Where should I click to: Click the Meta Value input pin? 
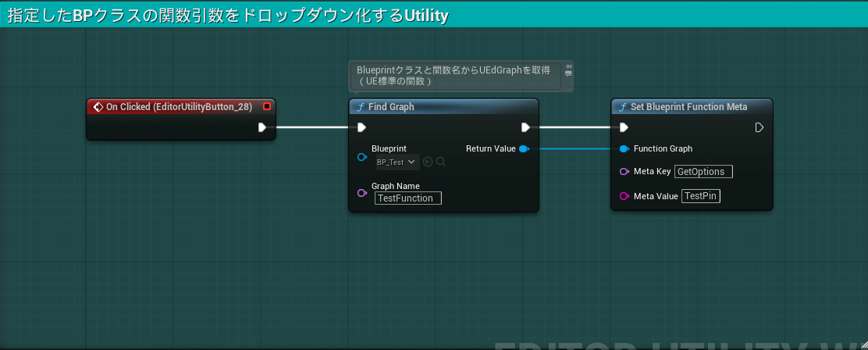[624, 196]
